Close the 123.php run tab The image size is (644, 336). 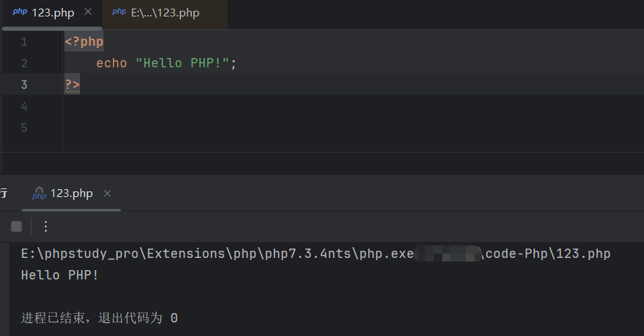click(x=107, y=194)
